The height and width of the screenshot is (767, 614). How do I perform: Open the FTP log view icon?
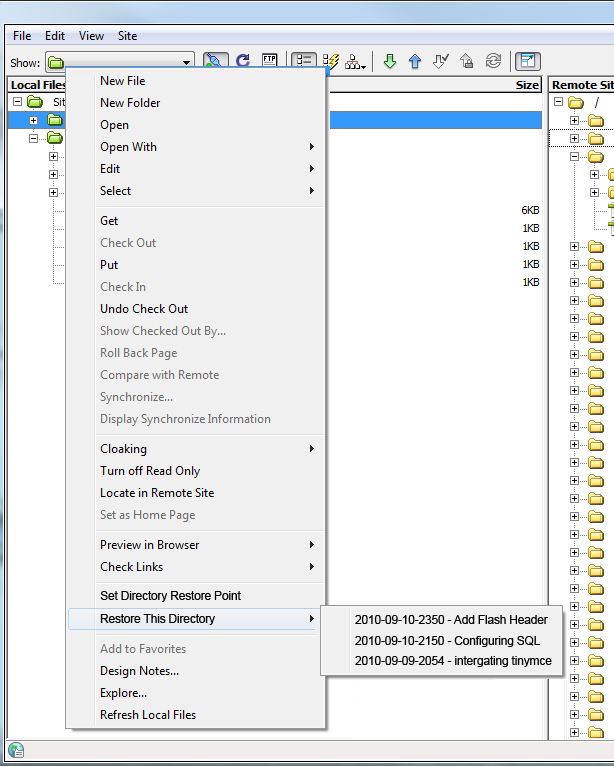point(270,61)
